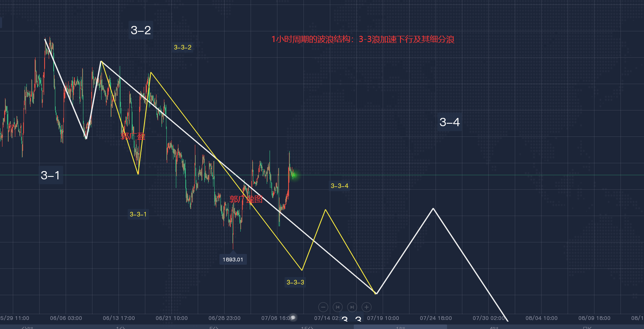This screenshot has height=329, width=644.
Task: Jump to the previous chart position
Action: 338,307
